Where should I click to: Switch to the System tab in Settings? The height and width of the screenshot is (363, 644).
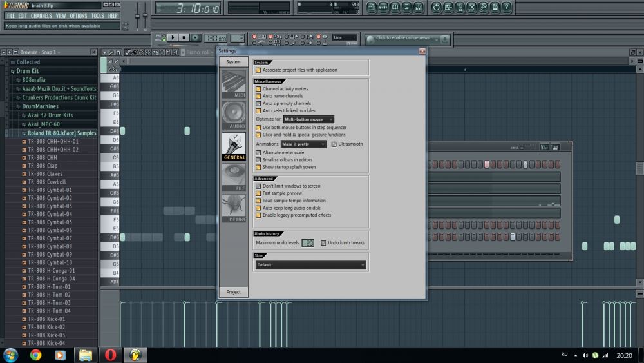[233, 62]
